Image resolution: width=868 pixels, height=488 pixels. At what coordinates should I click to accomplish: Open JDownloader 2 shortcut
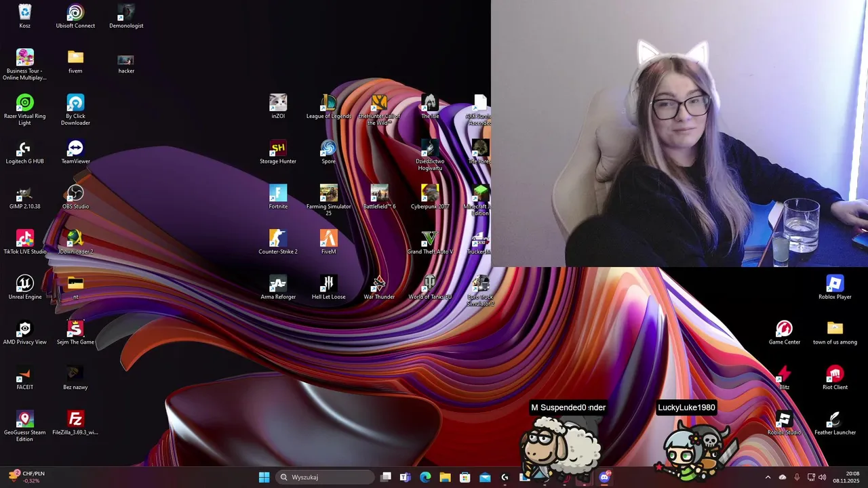point(75,242)
